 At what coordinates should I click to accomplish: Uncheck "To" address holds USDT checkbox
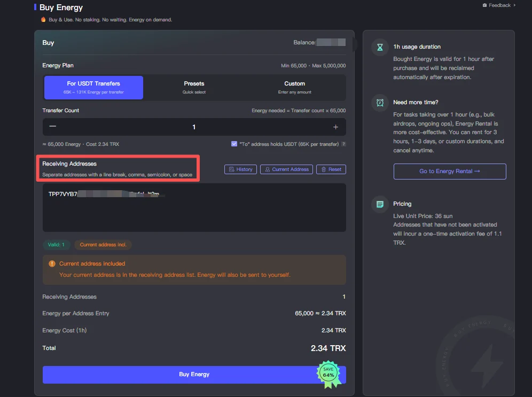(x=234, y=144)
